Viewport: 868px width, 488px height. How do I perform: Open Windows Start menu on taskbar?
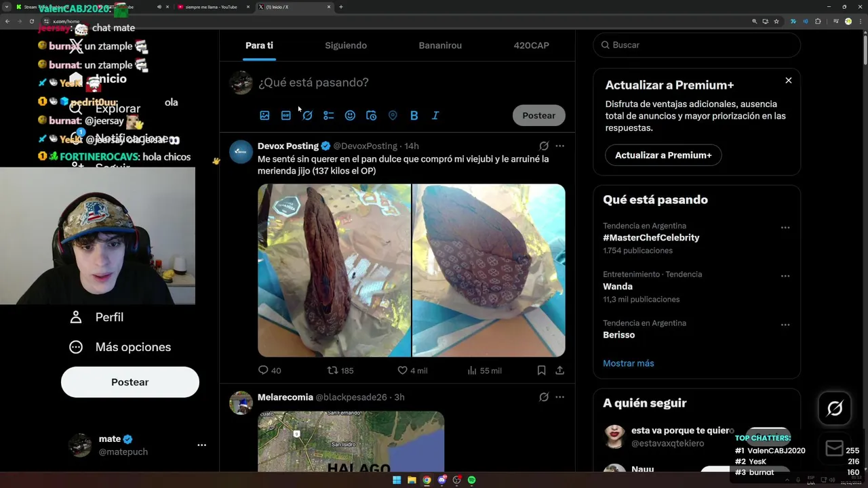pos(397,480)
